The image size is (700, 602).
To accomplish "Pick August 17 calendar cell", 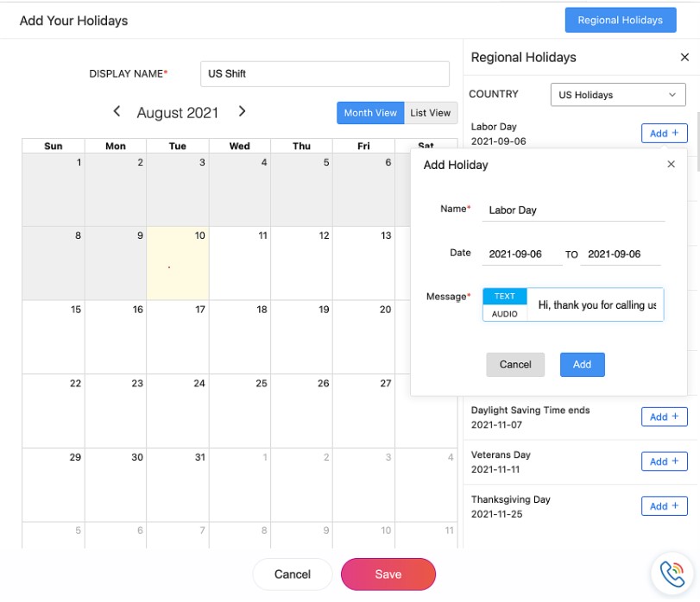I will click(178, 336).
